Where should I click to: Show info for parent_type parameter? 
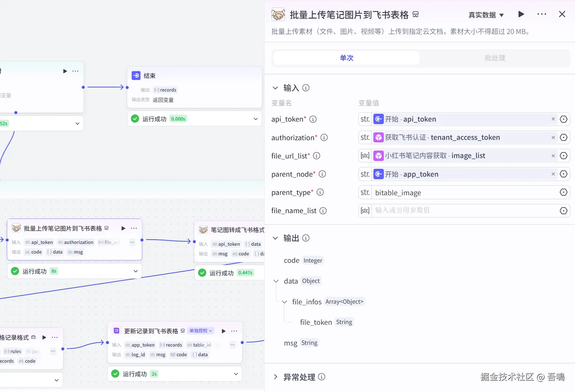coord(320,192)
